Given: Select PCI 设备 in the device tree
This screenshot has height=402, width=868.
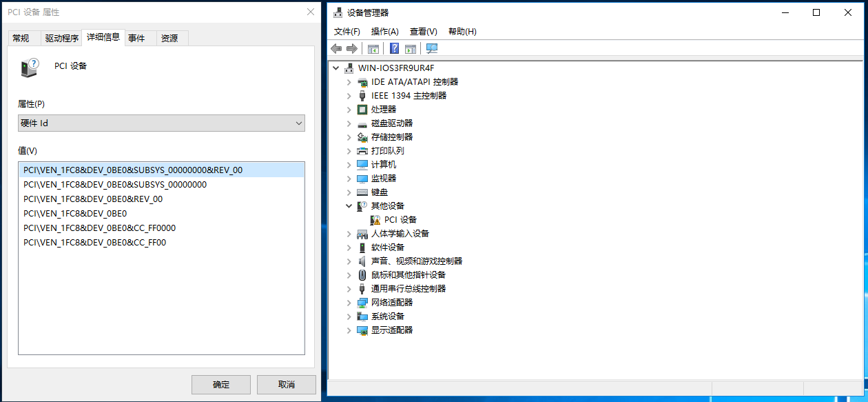Looking at the screenshot, I should [401, 219].
